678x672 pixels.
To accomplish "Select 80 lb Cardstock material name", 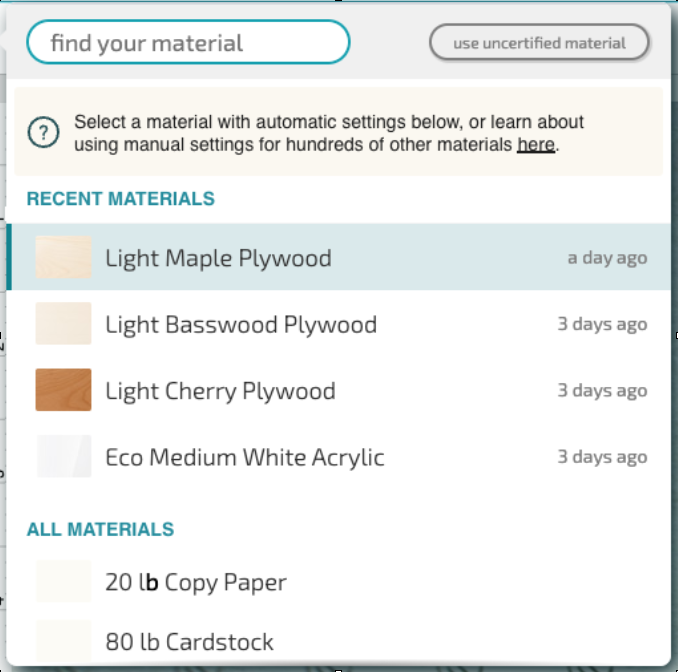I will pos(189,642).
